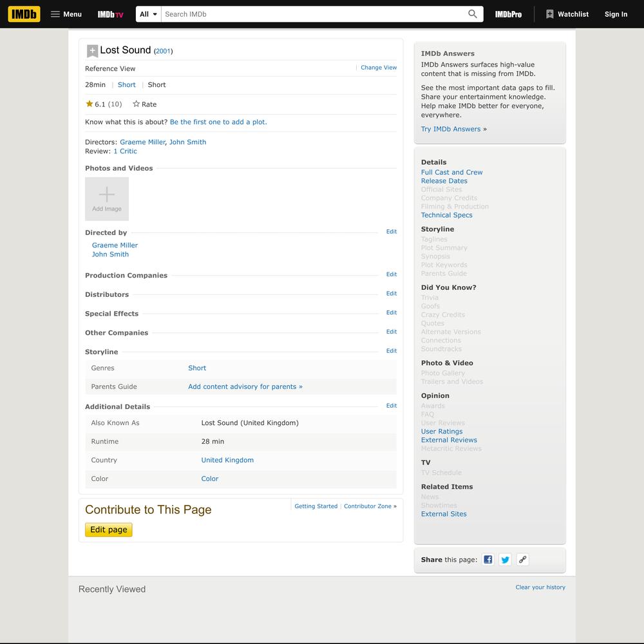
Task: Open the Short genre link near runtime
Action: pyautogui.click(x=126, y=84)
